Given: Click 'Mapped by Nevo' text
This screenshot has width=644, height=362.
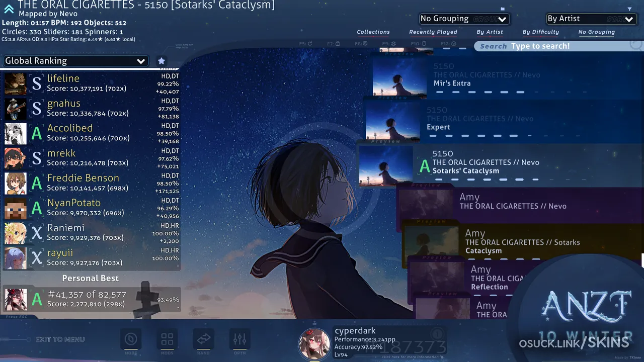Looking at the screenshot, I should tap(48, 14).
